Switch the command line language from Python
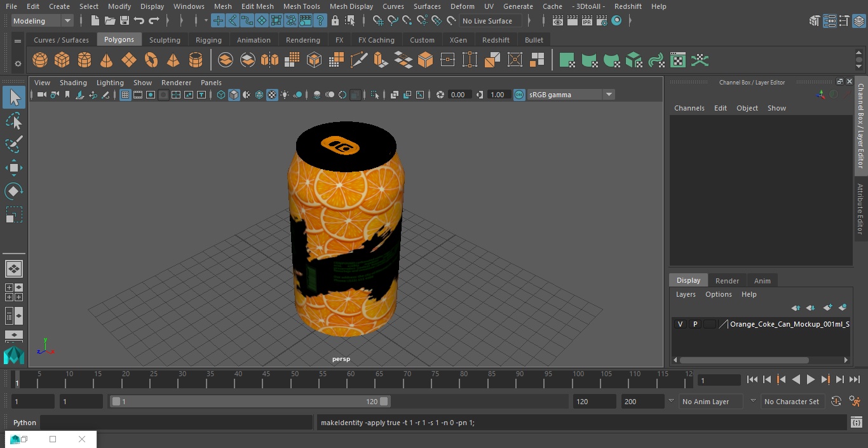This screenshot has width=868, height=448. (25, 422)
